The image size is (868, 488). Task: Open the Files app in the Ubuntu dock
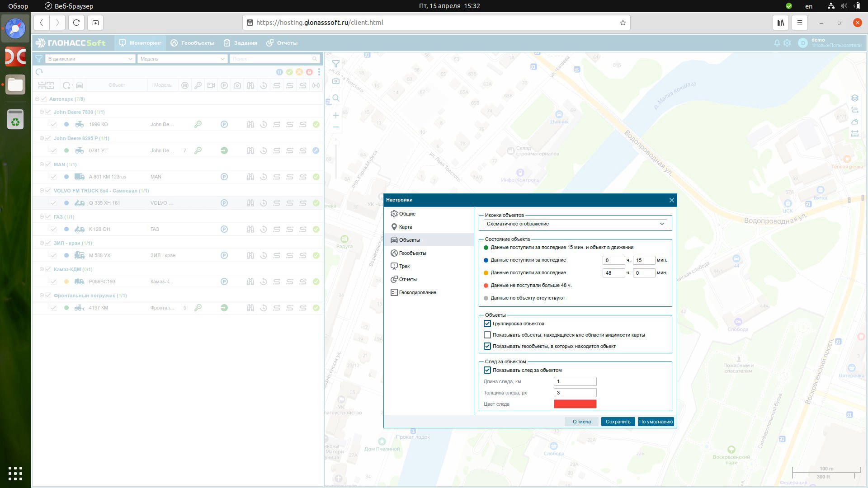(15, 84)
